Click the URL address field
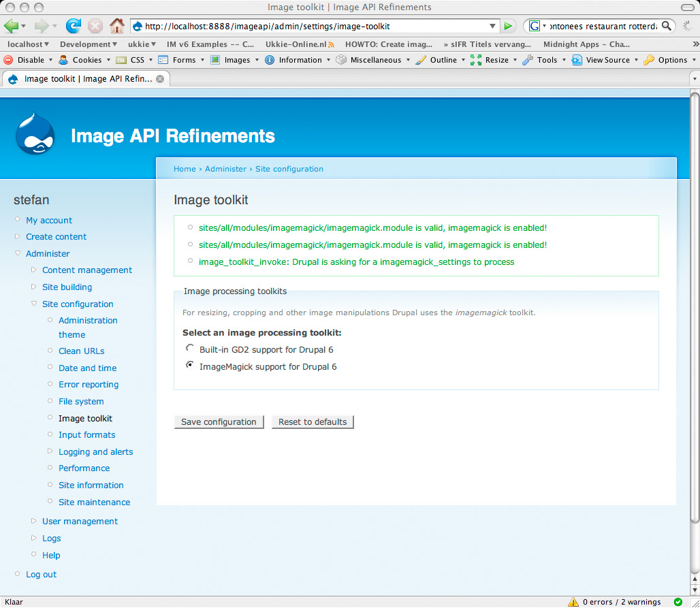 [313, 26]
